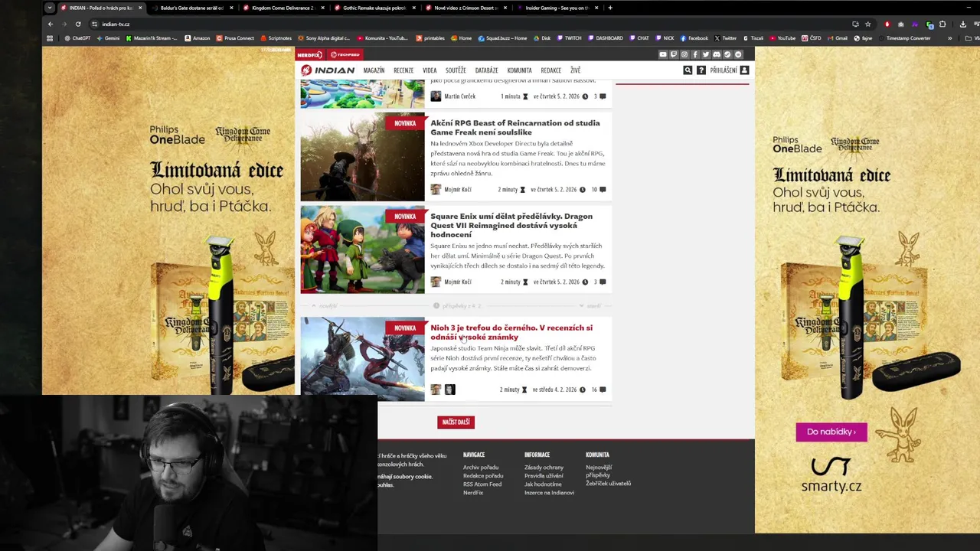Screen dimensions: 980x551
Task: Click the site search magnifier icon
Action: click(x=688, y=70)
